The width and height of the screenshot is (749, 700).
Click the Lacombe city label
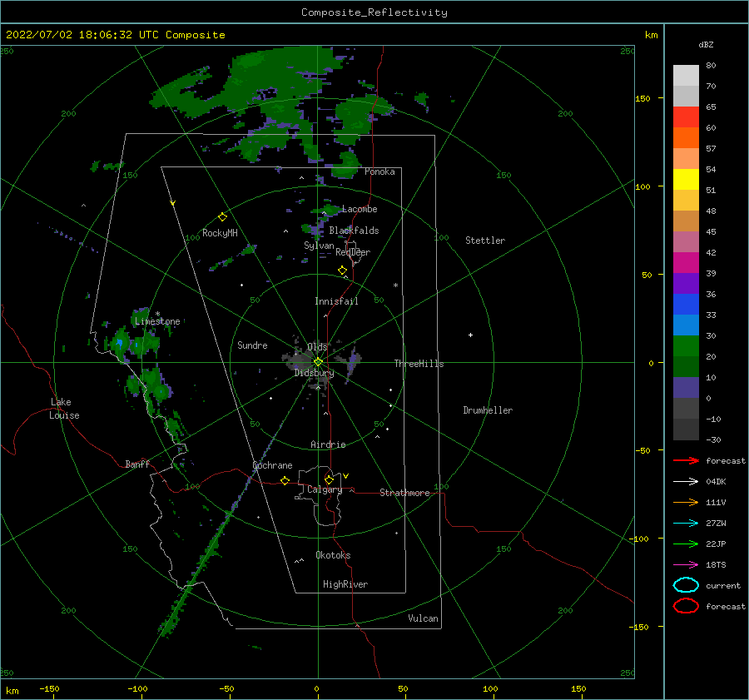point(360,209)
